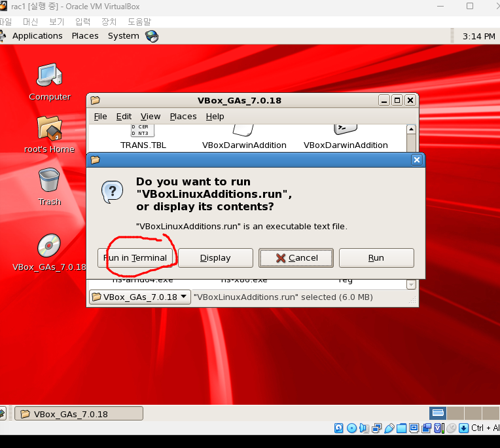Viewport: 500px width, 448px height.
Task: Minimize the Oracle VM VirtualBox window
Action: (440, 7)
